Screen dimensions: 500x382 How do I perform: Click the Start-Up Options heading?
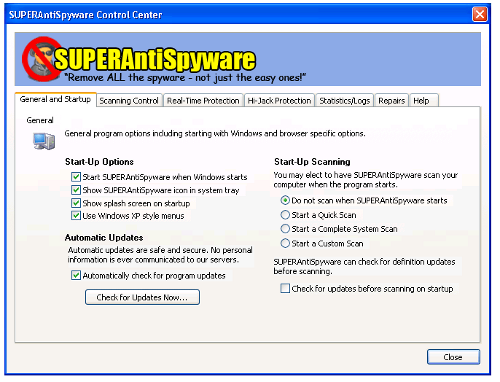pos(99,162)
